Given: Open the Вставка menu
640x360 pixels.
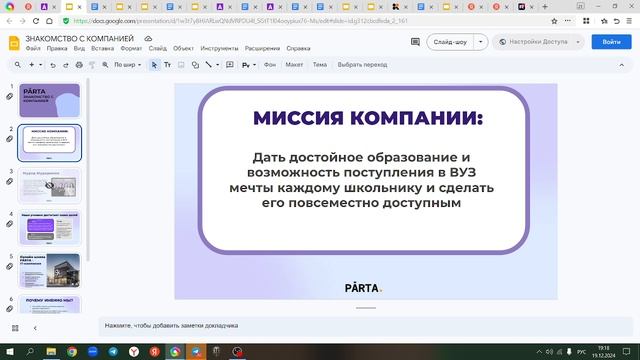Looking at the screenshot, I should tap(102, 48).
